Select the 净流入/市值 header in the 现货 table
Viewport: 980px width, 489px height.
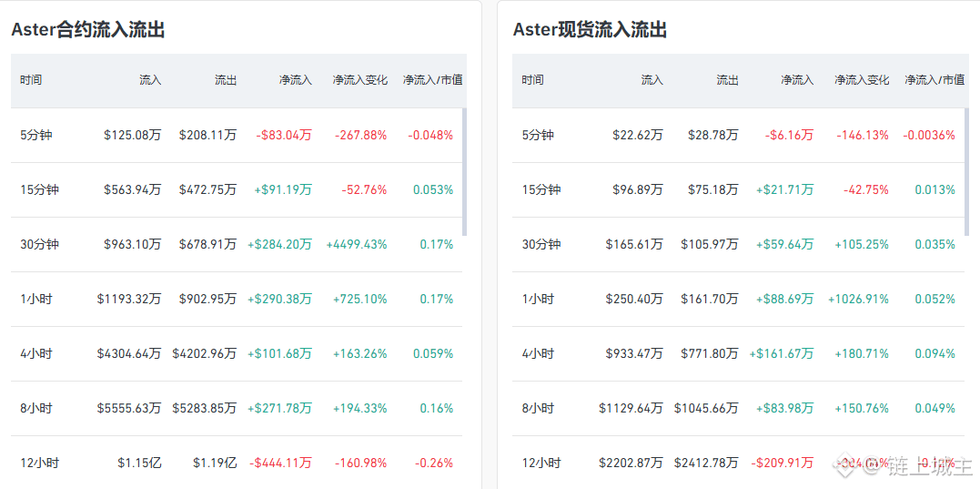pos(935,80)
